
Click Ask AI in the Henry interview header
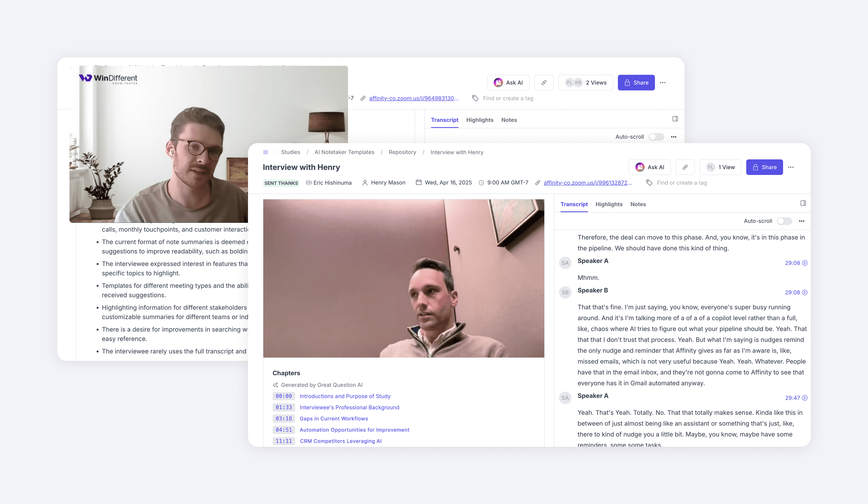[650, 167]
